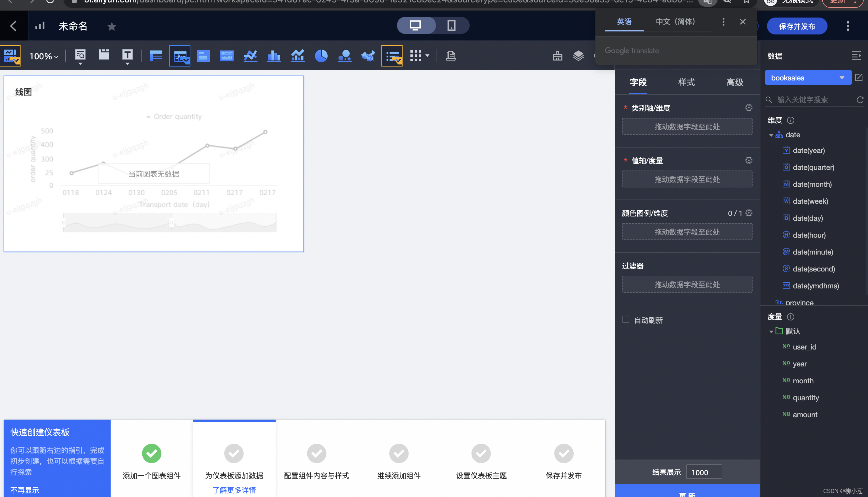The height and width of the screenshot is (497, 868).
Task: Add a China map chart
Action: click(368, 56)
